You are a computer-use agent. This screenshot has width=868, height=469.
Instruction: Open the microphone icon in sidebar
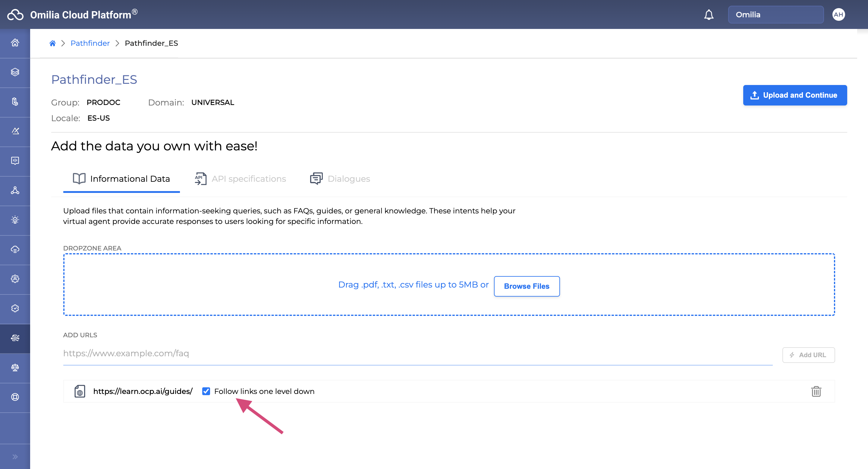pos(15,102)
